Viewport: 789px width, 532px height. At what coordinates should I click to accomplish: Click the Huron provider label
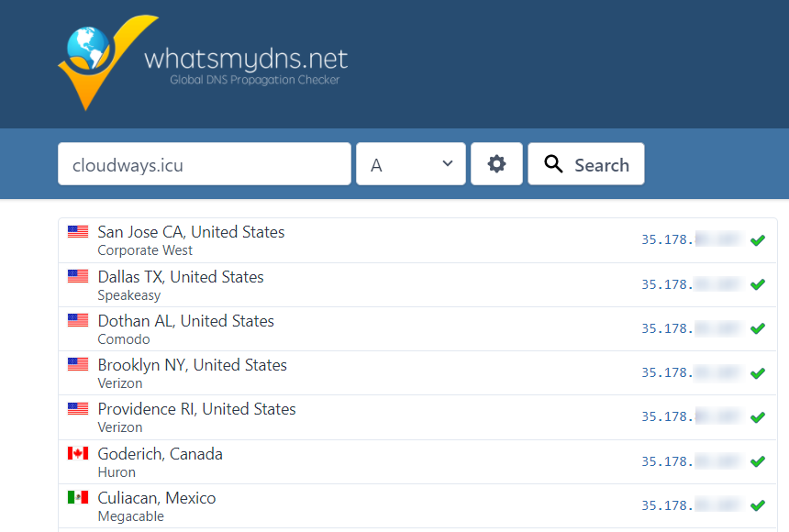coord(117,472)
